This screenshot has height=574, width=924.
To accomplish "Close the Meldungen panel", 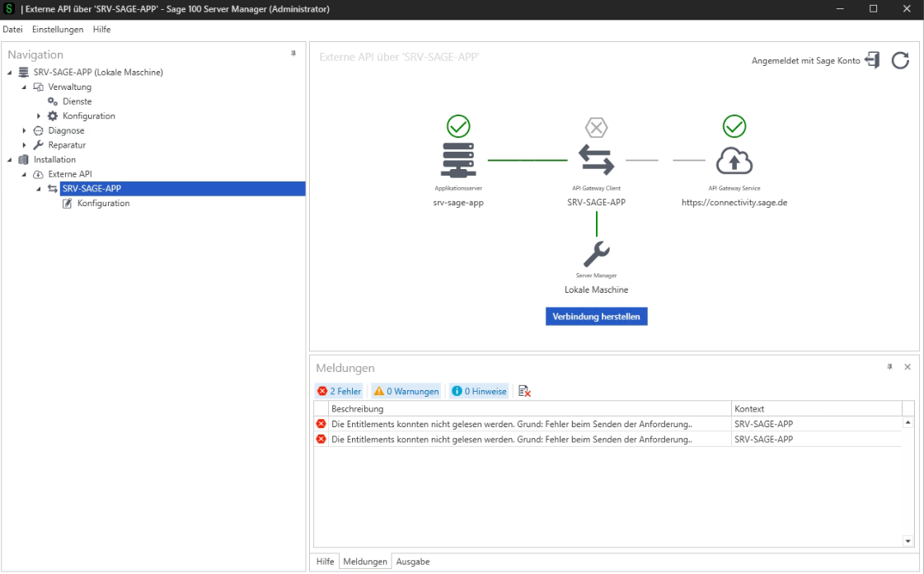I will [908, 367].
